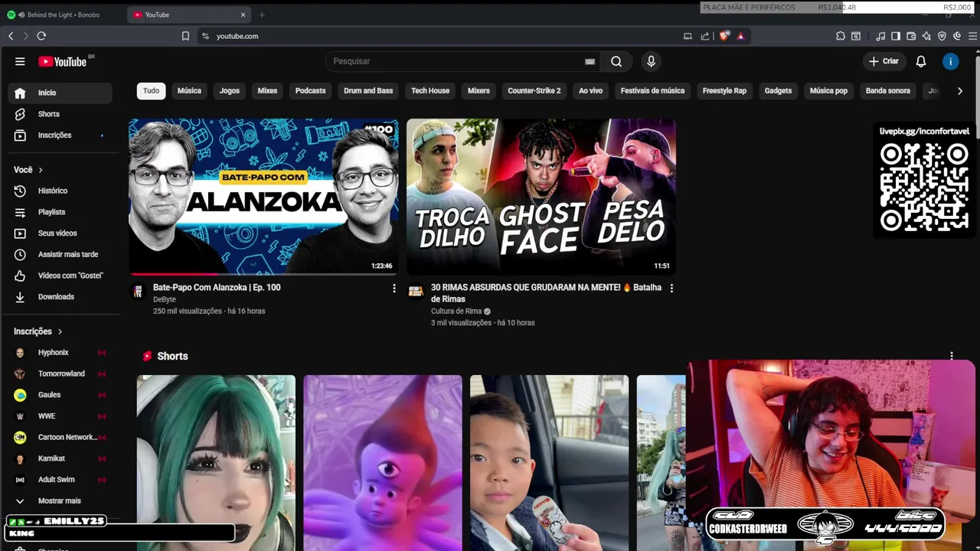Open Cultura de Rima channel link
The image size is (980, 551).
pyautogui.click(x=456, y=311)
